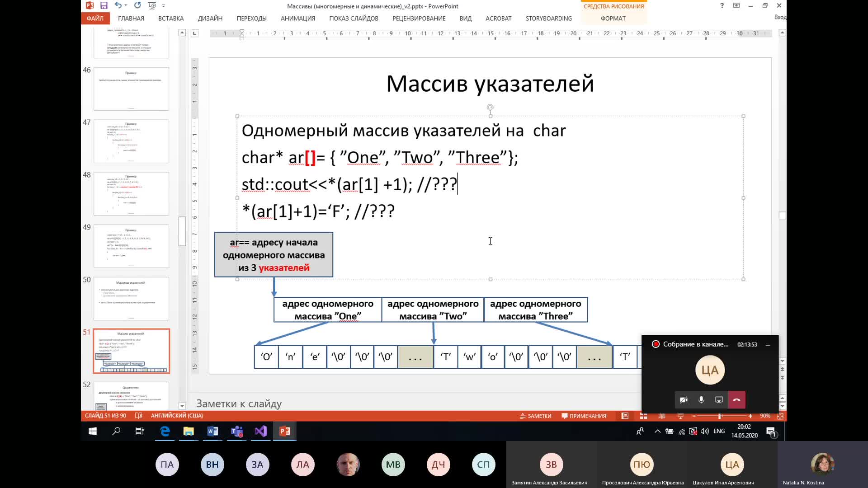Click the zoom in plus button
868x488 pixels.
pos(750,416)
